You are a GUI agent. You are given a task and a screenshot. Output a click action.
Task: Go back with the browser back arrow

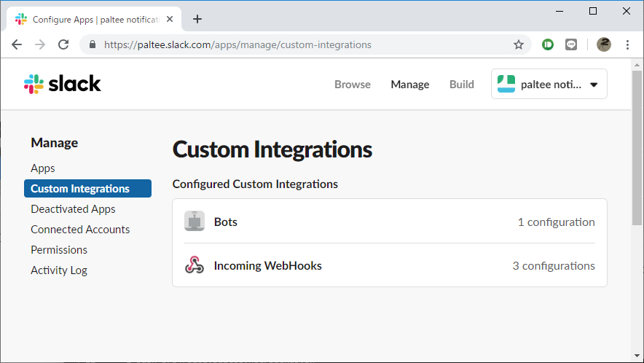click(17, 44)
